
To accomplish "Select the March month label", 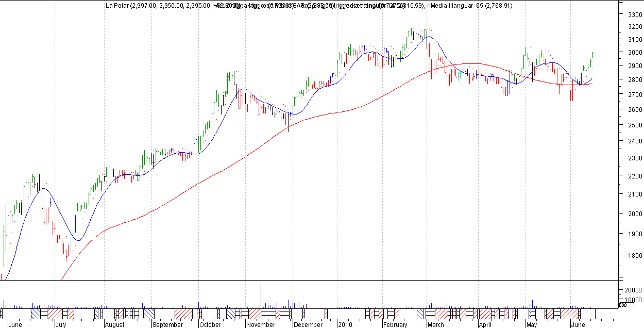I will point(436,325).
